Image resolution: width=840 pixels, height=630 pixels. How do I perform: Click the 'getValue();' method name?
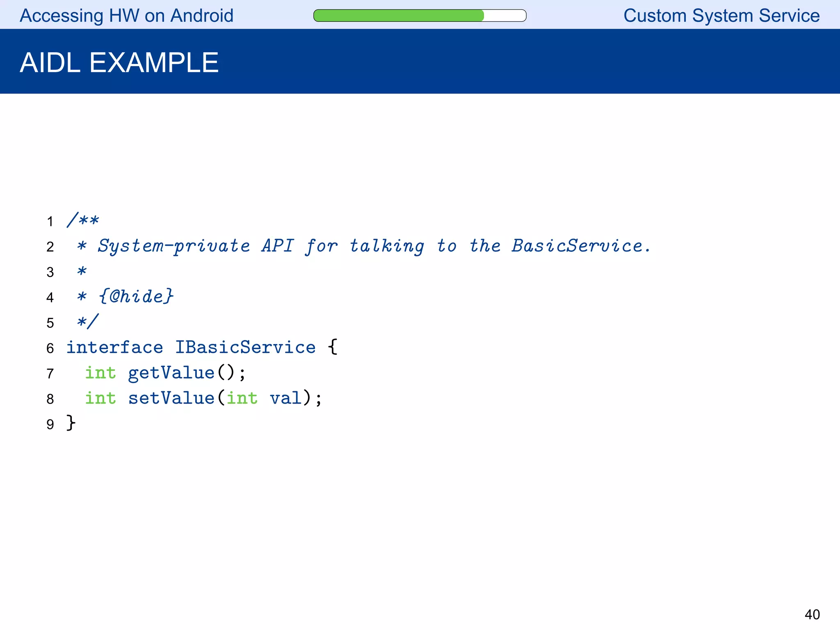click(187, 373)
